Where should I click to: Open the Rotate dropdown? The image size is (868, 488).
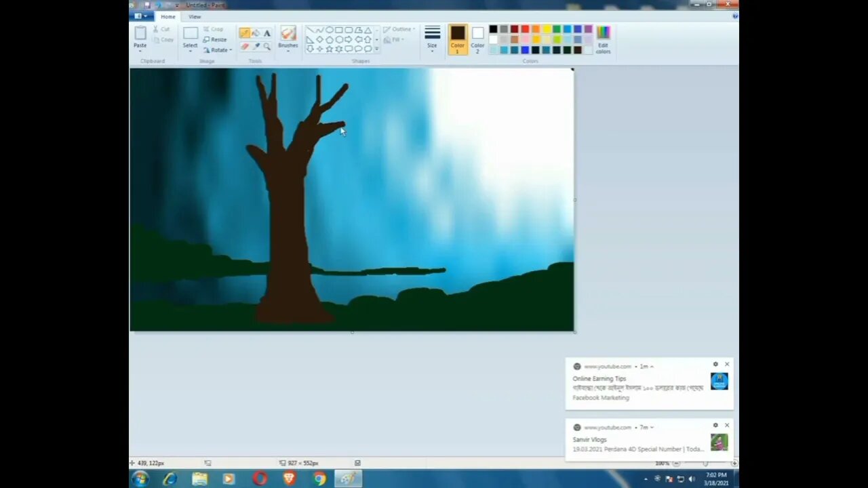(x=219, y=49)
